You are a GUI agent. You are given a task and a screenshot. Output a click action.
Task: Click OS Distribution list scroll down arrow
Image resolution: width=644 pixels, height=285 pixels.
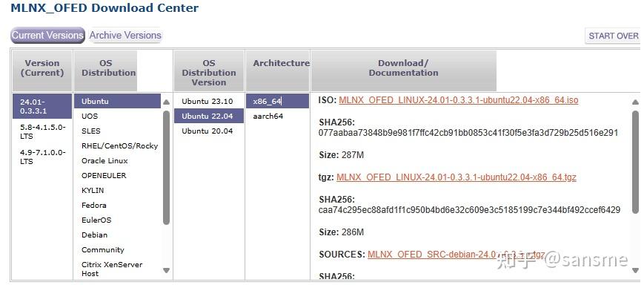[x=166, y=270]
